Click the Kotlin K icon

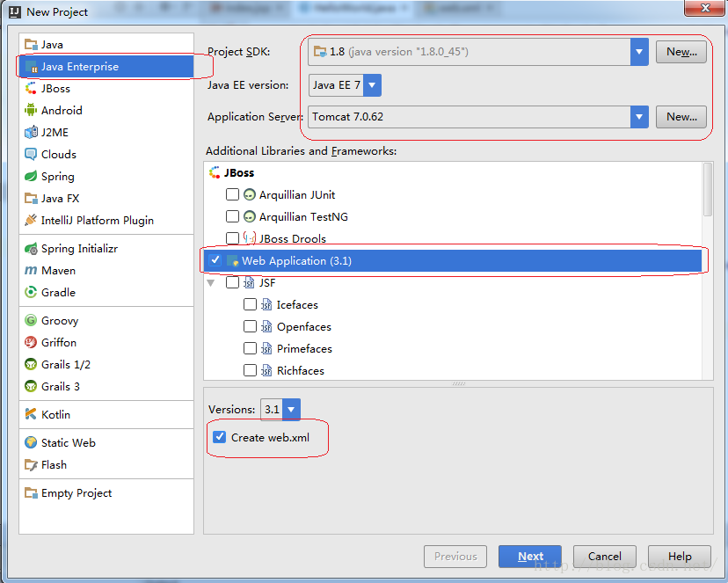[31, 414]
